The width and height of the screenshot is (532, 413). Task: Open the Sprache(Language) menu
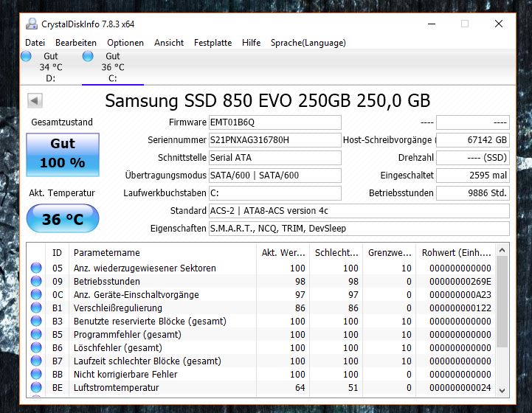(x=308, y=43)
